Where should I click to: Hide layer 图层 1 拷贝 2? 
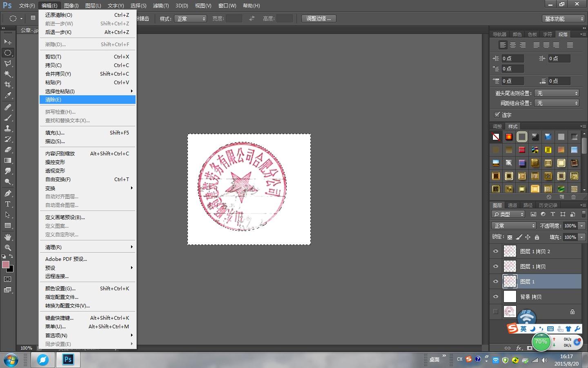[x=496, y=251]
